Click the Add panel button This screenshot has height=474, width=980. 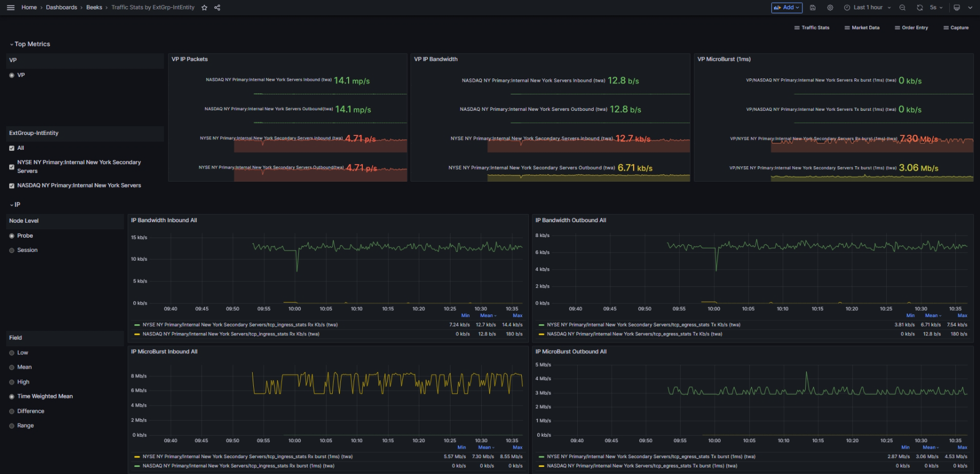pyautogui.click(x=787, y=8)
